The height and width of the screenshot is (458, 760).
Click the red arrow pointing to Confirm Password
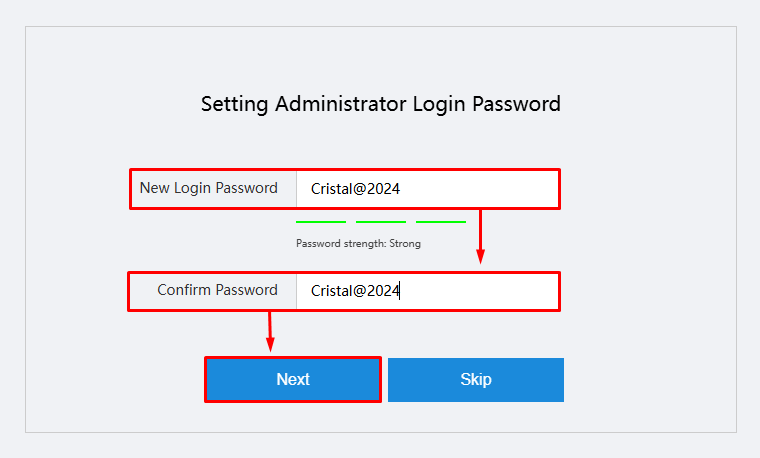pyautogui.click(x=480, y=237)
